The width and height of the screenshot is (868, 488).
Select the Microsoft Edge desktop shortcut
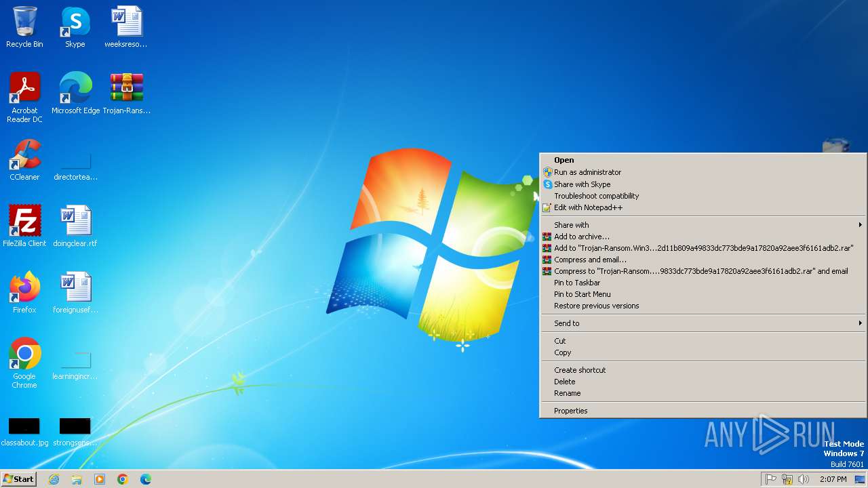tap(75, 94)
